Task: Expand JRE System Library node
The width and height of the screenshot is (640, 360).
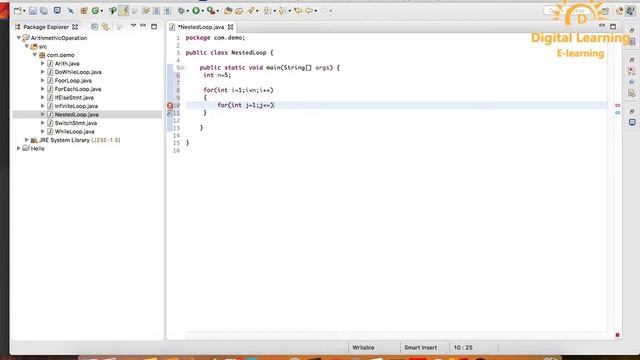Action: point(27,140)
